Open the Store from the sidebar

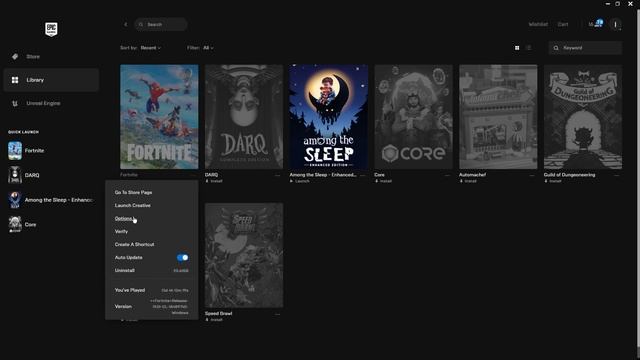[51, 57]
